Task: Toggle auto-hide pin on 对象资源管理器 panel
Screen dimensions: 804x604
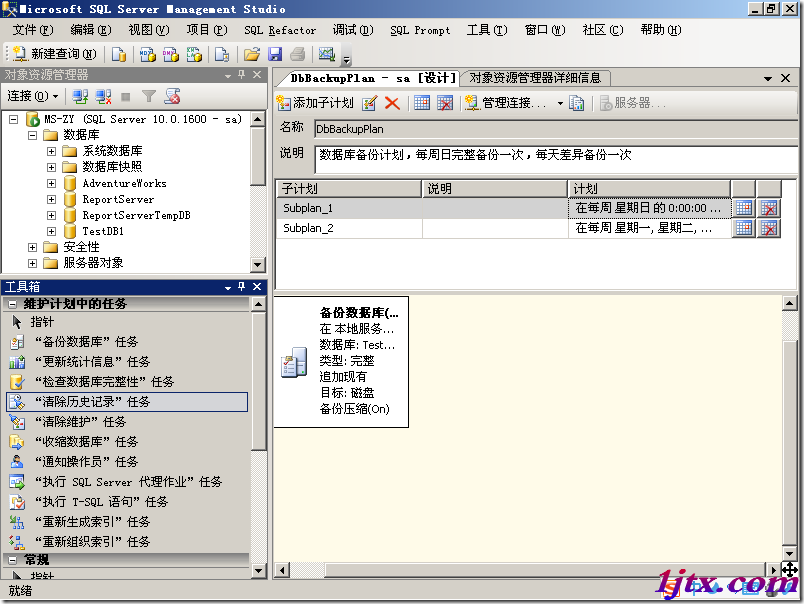Action: (x=242, y=75)
